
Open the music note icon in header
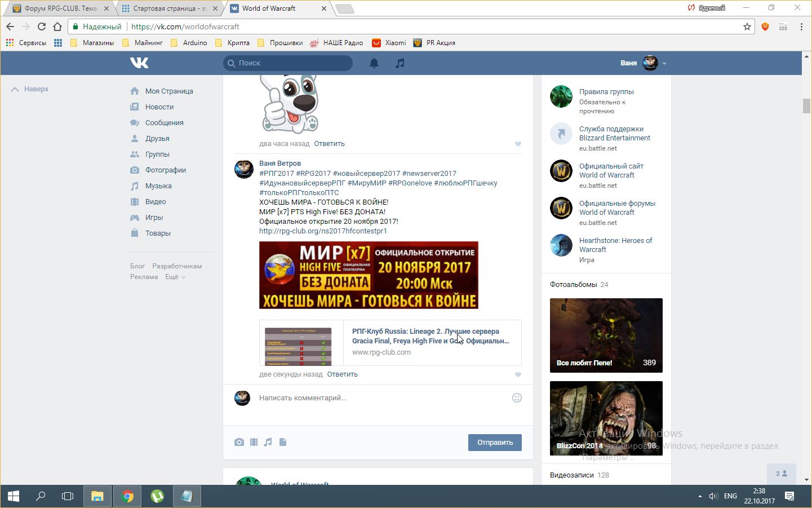click(400, 63)
